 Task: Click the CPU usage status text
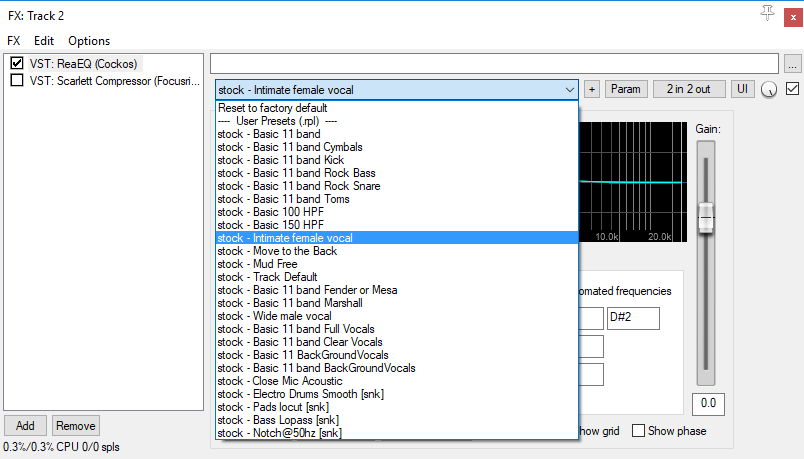click(x=62, y=447)
